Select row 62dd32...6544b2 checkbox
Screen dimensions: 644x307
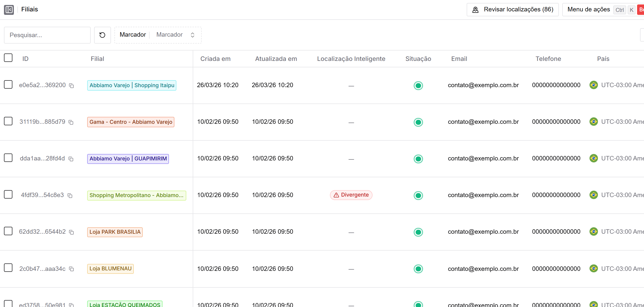point(8,231)
